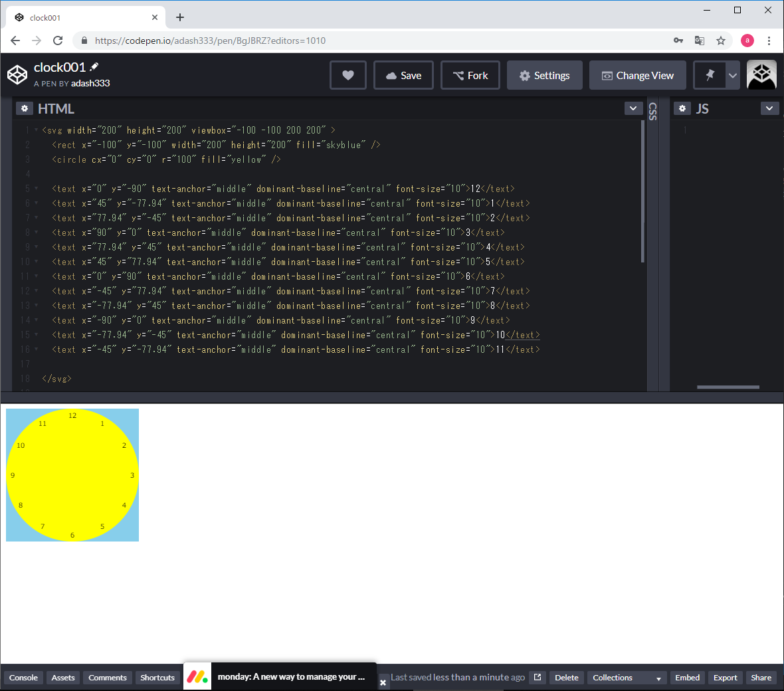Open the HTML editor settings gear

[x=24, y=108]
